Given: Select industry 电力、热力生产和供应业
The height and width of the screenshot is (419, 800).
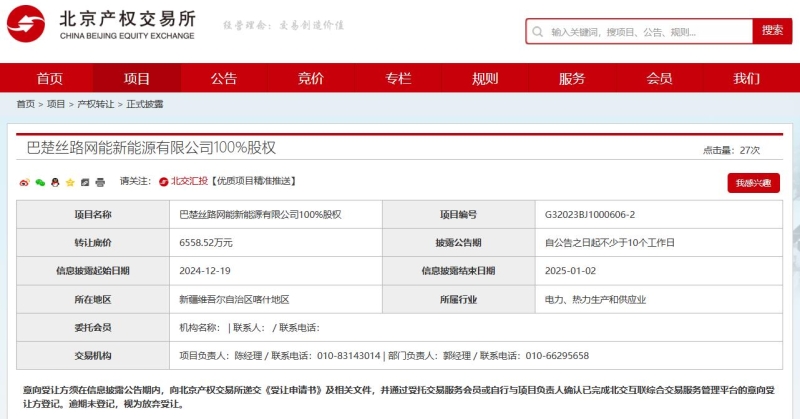Looking at the screenshot, I should tap(595, 299).
